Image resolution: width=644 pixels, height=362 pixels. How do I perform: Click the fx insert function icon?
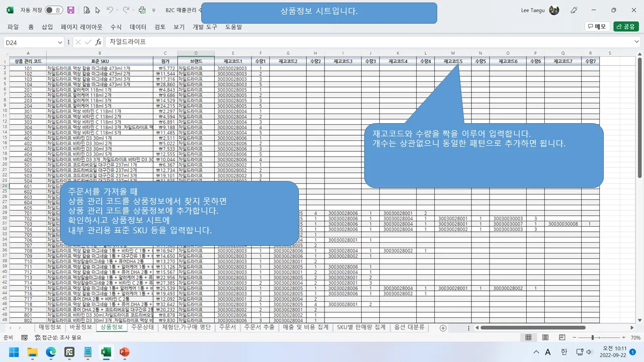[99, 42]
